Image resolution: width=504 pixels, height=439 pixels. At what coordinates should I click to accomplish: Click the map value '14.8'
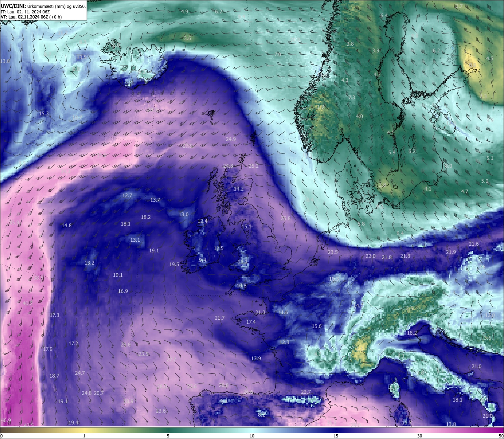coord(67,226)
